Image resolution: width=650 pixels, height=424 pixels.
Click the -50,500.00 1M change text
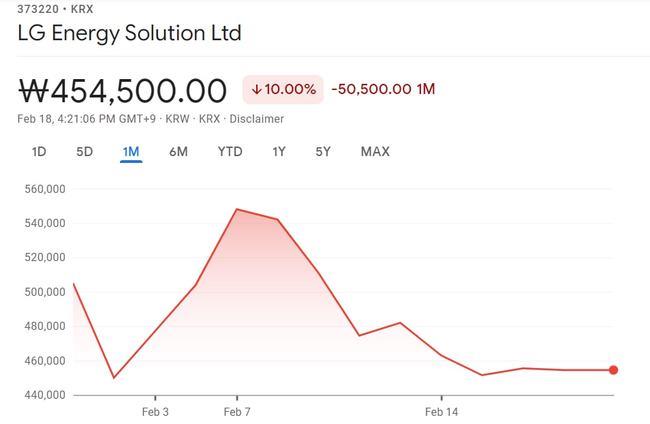click(383, 89)
